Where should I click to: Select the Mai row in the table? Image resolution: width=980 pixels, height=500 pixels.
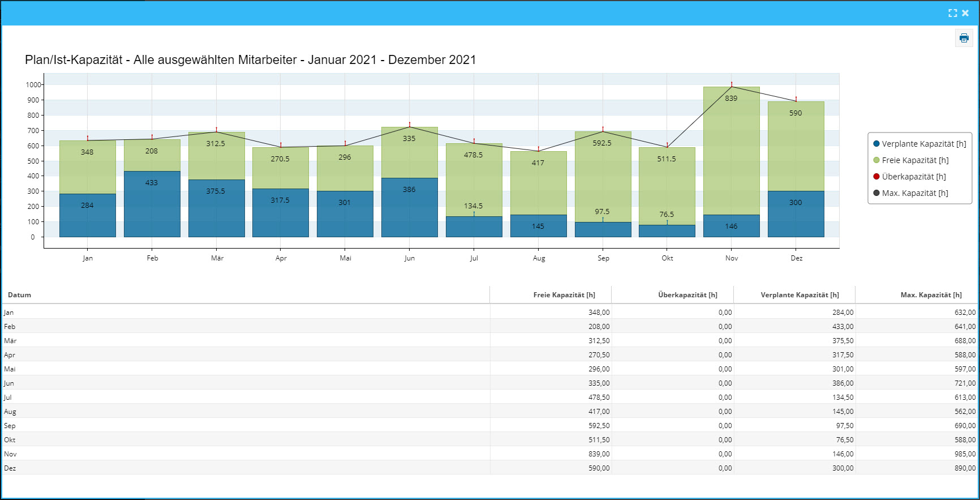[x=490, y=369]
